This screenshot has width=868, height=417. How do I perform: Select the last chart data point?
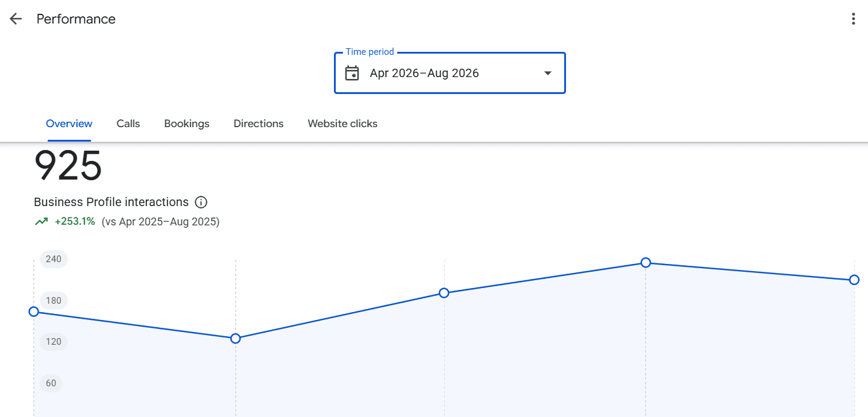pyautogui.click(x=854, y=280)
